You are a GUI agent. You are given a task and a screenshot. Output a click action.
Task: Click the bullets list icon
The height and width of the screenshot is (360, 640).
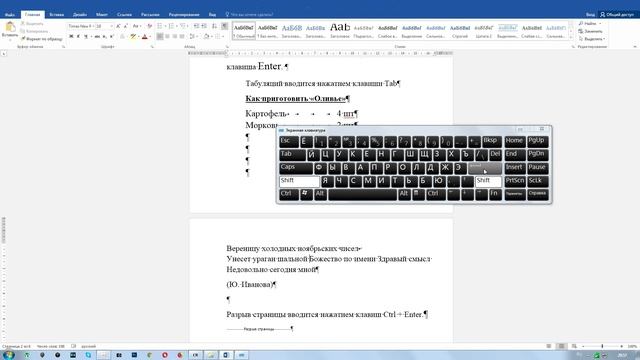pos(160,26)
